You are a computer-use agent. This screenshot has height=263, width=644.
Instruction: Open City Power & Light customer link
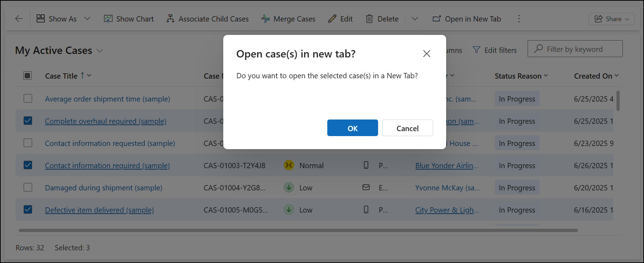447,210
